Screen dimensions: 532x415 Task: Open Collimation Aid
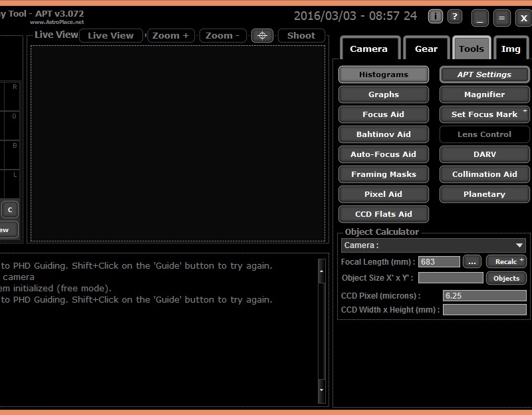tap(484, 174)
